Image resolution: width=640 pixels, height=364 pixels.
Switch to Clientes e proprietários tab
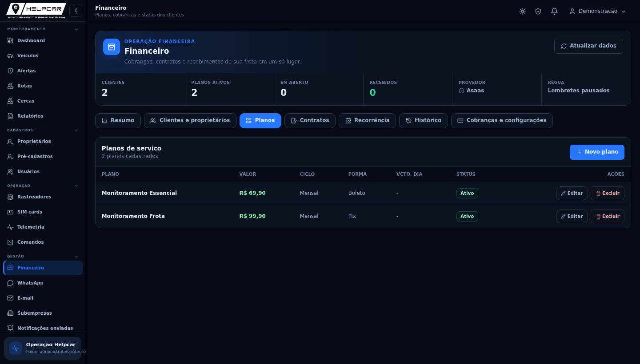click(190, 121)
